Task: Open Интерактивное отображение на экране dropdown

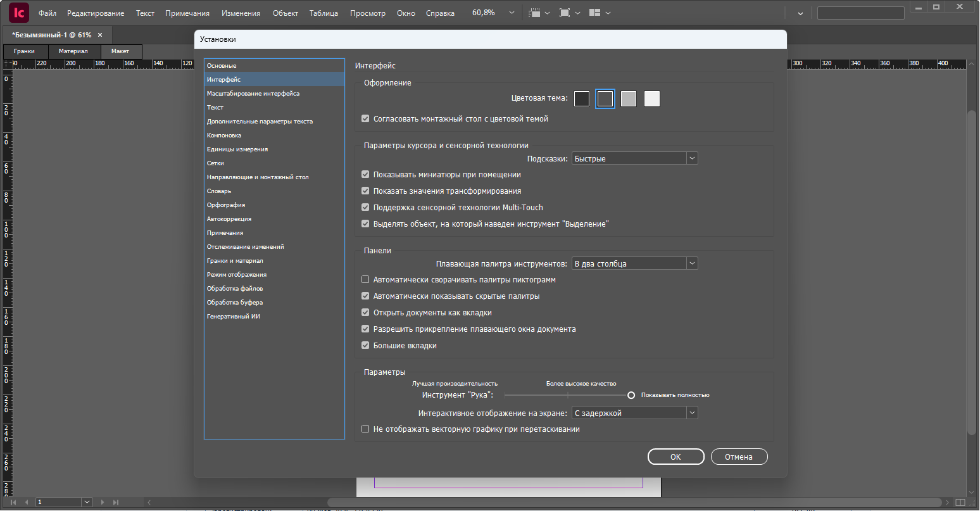Action: pos(634,413)
